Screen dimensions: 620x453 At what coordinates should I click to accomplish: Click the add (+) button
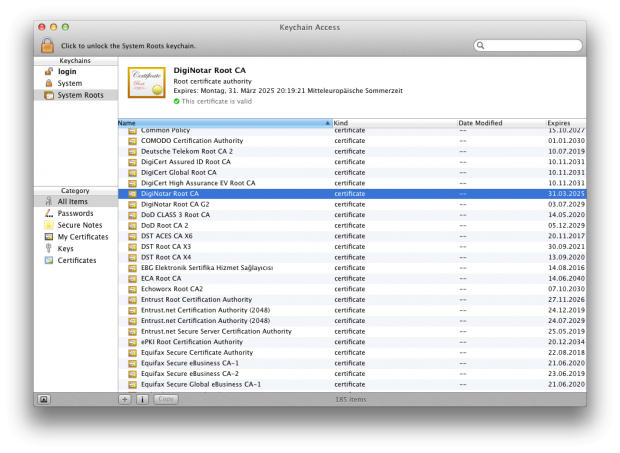125,399
